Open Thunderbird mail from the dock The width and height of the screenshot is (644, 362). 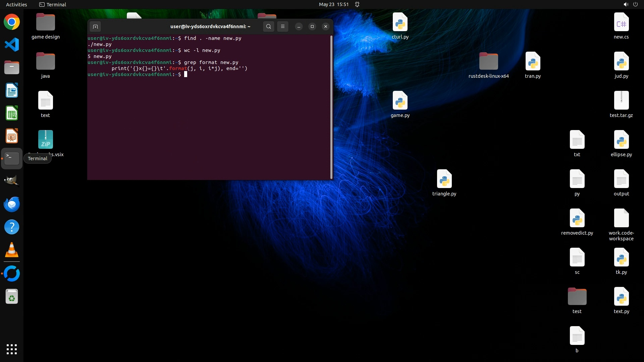12,204
